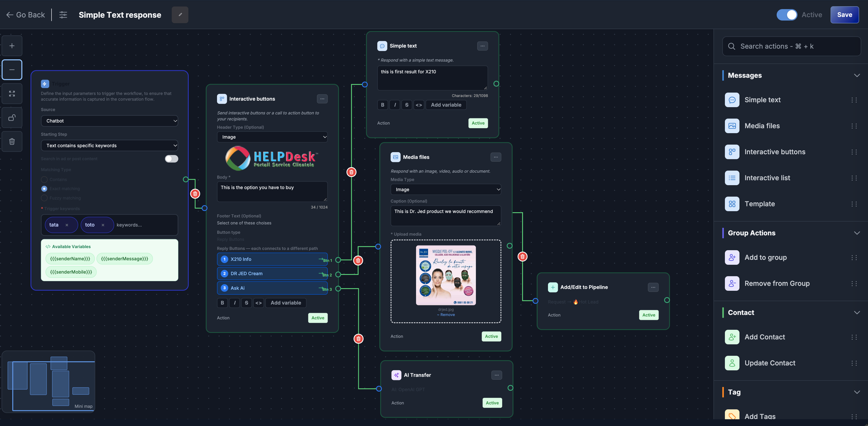Delete connection from Trigger to Interactive buttons
The image size is (868, 426).
click(195, 194)
